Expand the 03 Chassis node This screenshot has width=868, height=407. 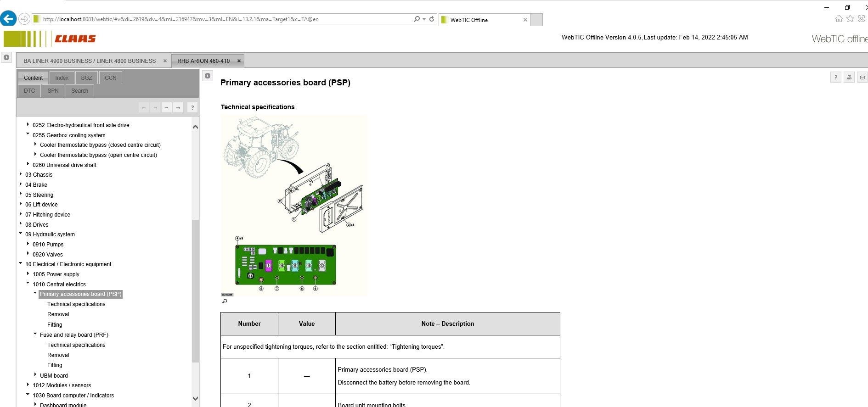click(x=20, y=174)
